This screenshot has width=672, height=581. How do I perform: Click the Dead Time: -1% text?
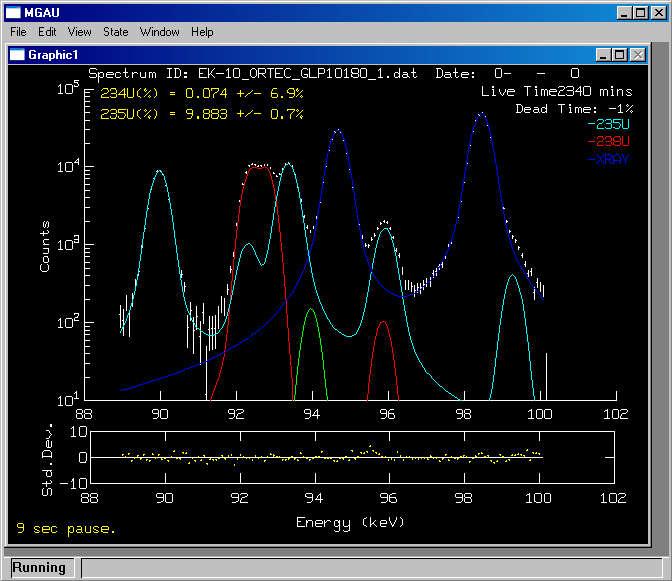[574, 109]
